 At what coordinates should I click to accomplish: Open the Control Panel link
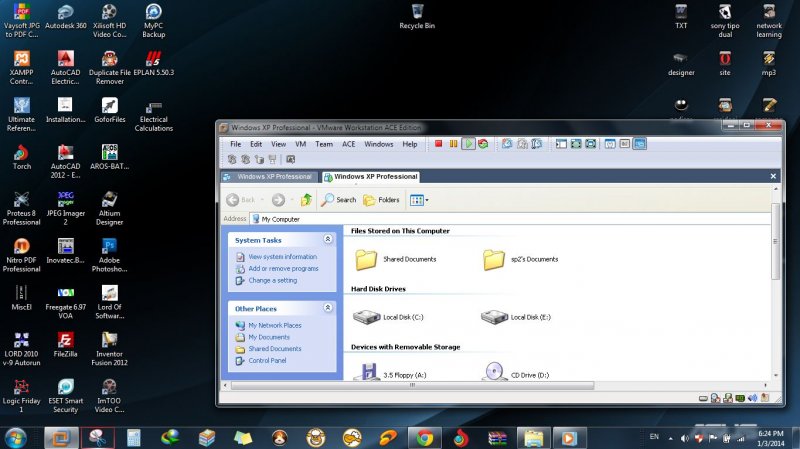pyautogui.click(x=267, y=360)
